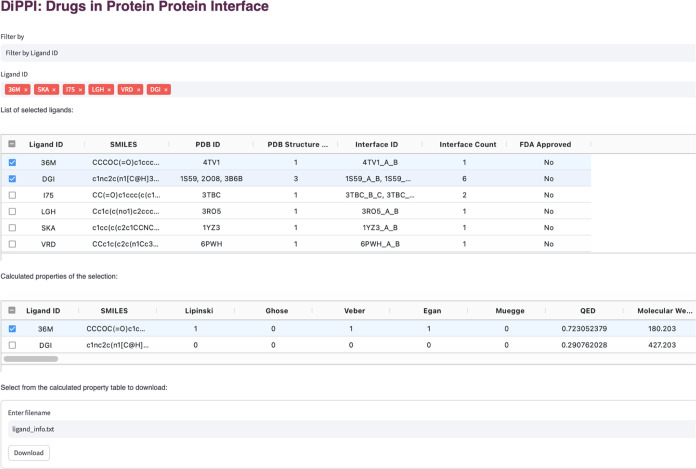Select the 4TV1_A_B interface cell
The height and width of the screenshot is (469, 696).
380,162
